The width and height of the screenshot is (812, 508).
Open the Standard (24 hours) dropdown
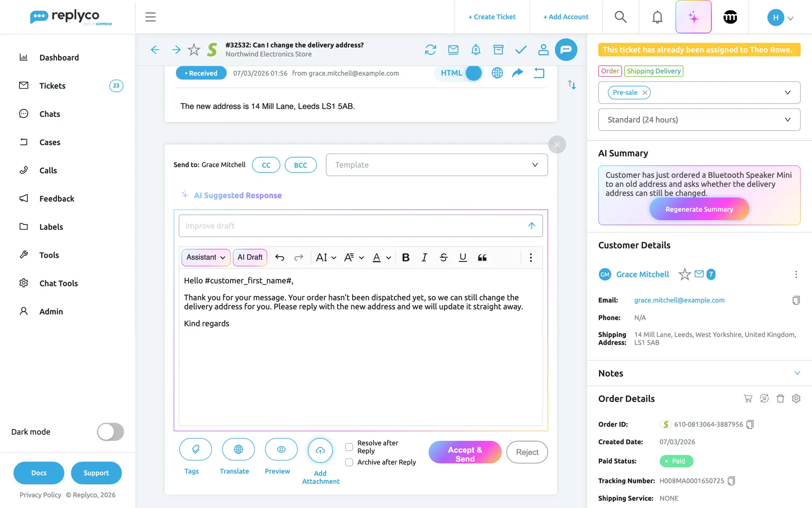pos(699,120)
